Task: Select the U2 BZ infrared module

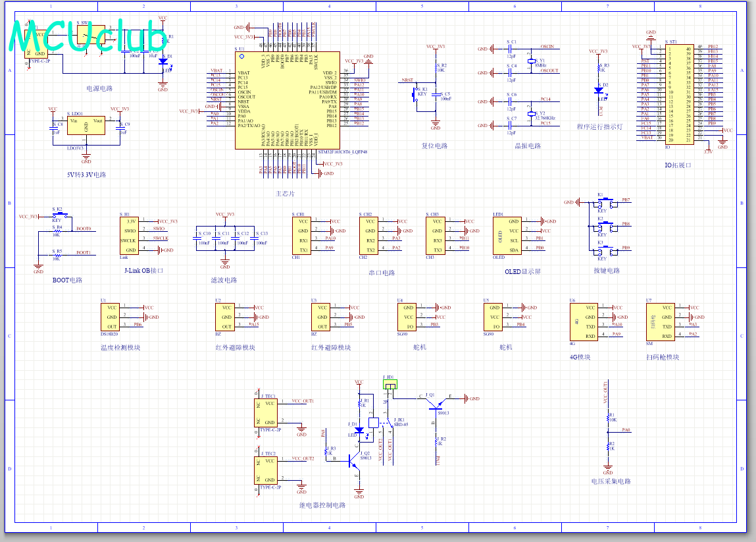Action: 225,317
